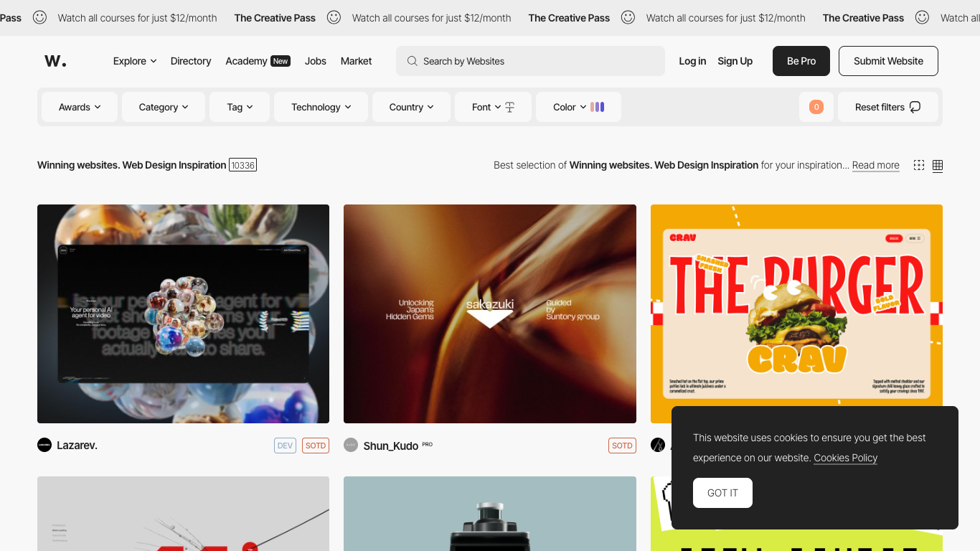Click Log in

(x=692, y=61)
